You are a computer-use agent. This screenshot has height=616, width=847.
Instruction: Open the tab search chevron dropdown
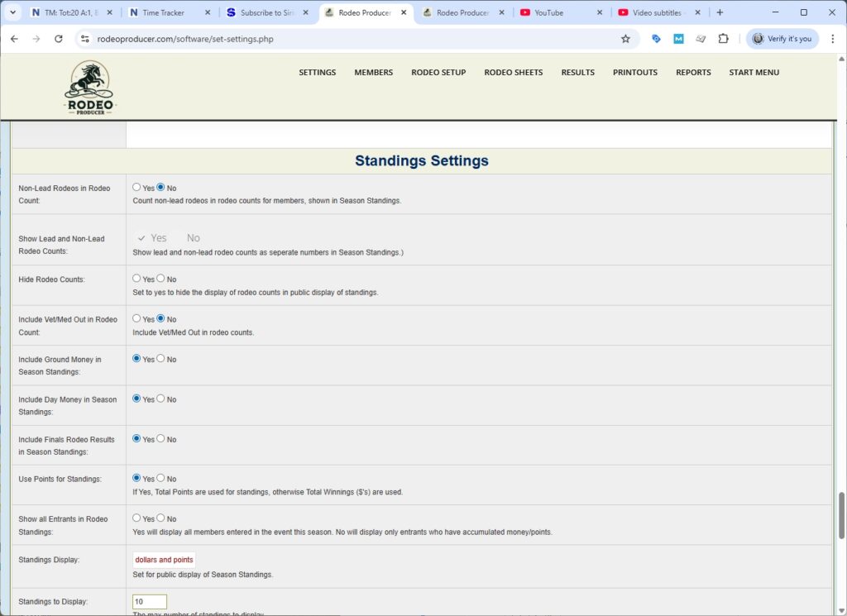(x=12, y=12)
